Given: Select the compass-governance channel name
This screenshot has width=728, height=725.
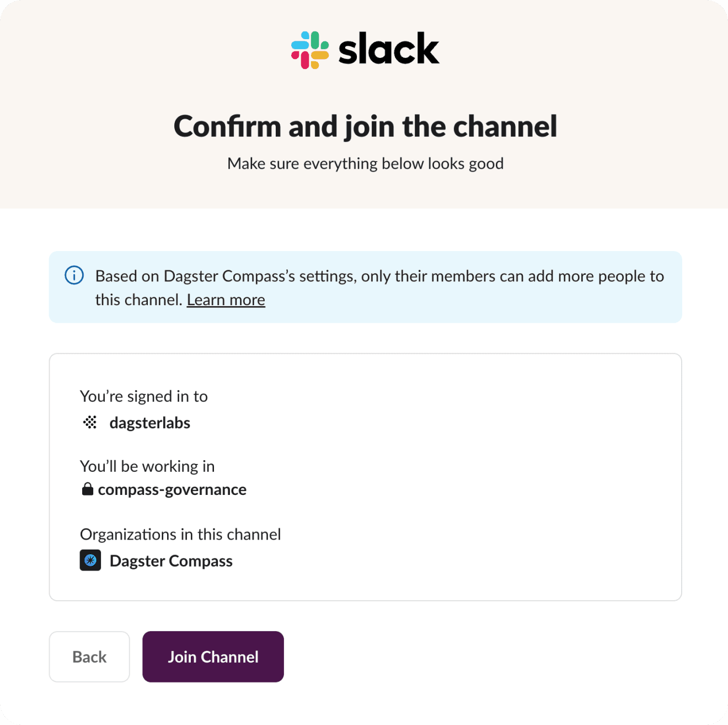Looking at the screenshot, I should click(x=172, y=489).
